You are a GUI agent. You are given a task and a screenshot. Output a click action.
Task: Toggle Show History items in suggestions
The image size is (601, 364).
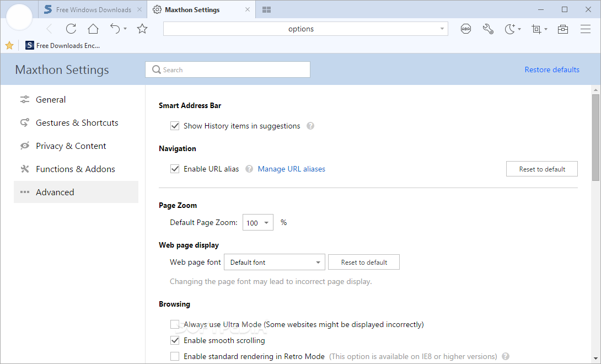175,126
